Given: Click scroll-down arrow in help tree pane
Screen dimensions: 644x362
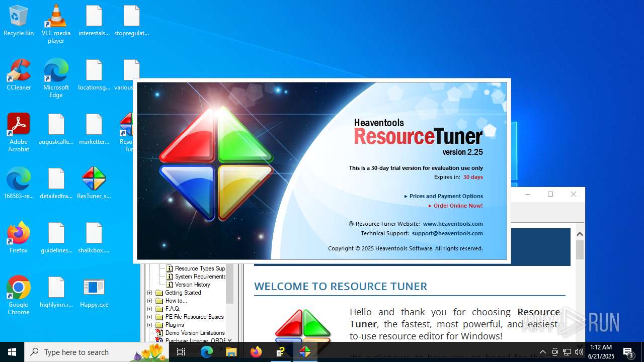Looking at the screenshot, I should pos(230,340).
